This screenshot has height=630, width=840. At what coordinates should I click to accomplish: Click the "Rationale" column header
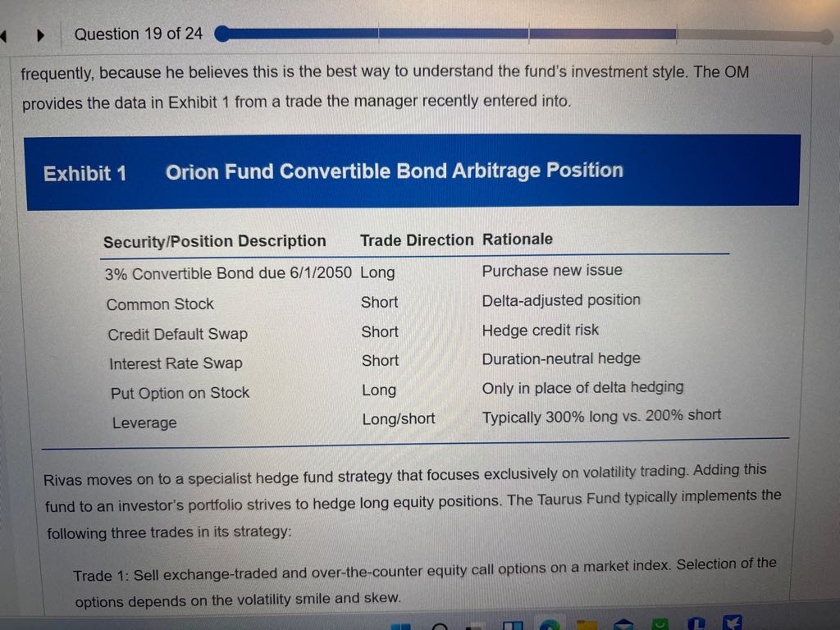(x=518, y=240)
